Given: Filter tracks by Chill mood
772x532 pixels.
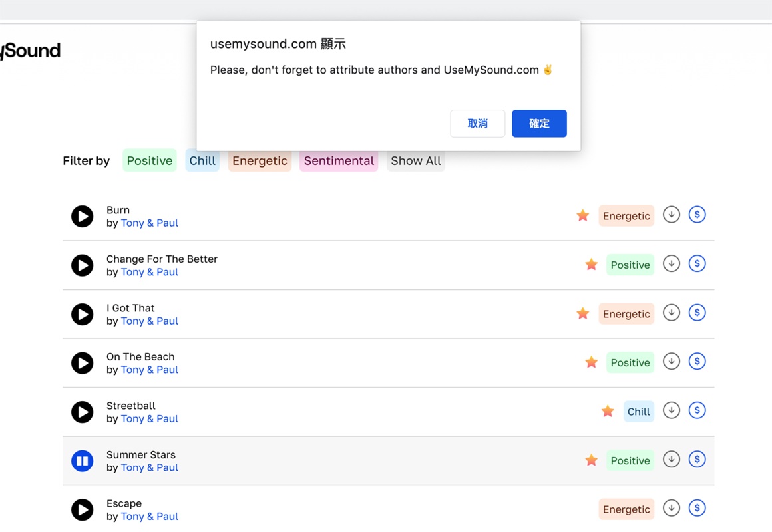Looking at the screenshot, I should tap(202, 160).
